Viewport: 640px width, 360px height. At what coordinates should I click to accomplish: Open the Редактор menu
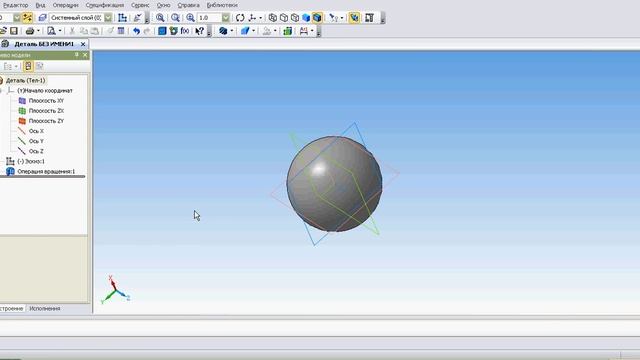(16, 5)
